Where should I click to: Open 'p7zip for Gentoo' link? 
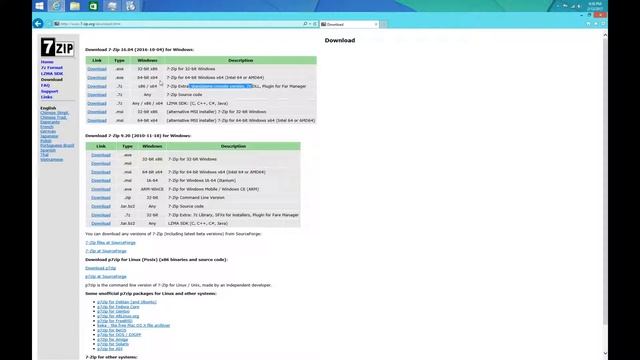click(x=113, y=311)
